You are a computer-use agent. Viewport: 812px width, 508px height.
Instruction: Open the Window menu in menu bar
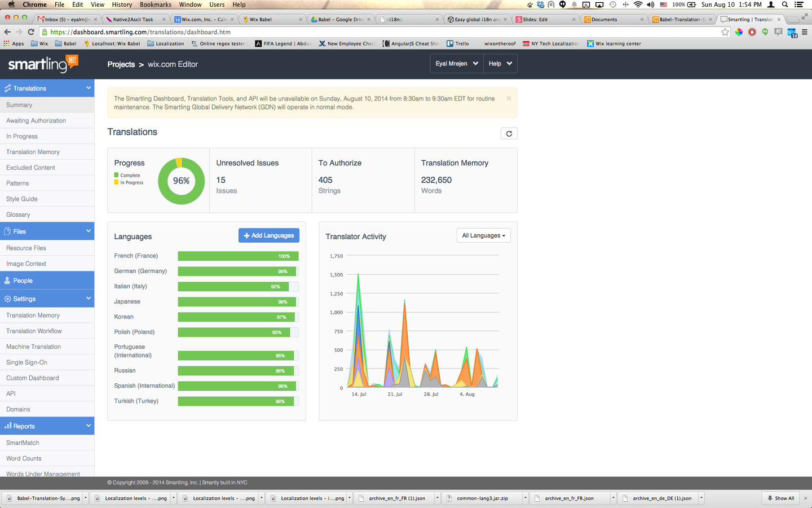191,5
